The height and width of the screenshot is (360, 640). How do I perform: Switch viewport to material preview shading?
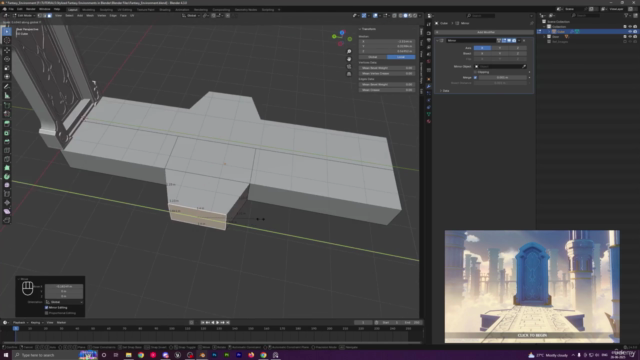(410, 16)
